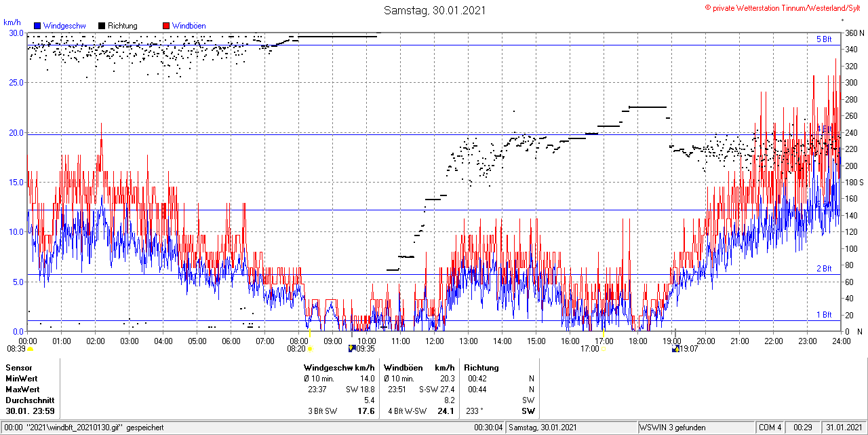Click the blue Windgeschw legend square
The width and height of the screenshot is (868, 435).
(37, 26)
